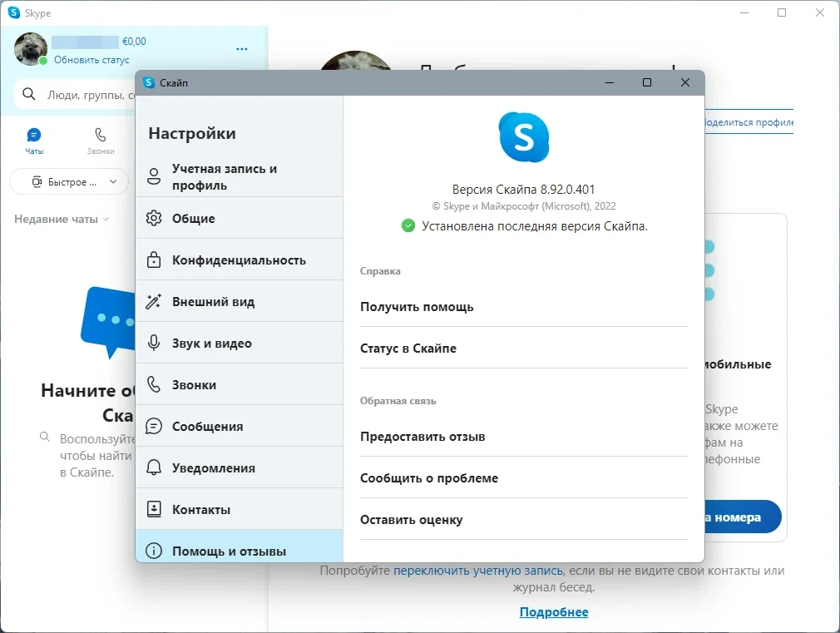Click the gear icon next to Общие
Screen dimensions: 840x633
click(154, 218)
